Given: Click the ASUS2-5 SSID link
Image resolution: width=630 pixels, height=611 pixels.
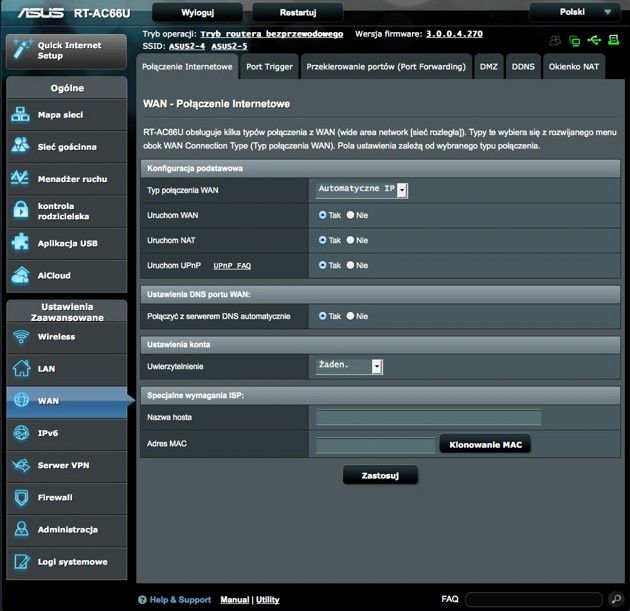Looking at the screenshot, I should click(229, 47).
